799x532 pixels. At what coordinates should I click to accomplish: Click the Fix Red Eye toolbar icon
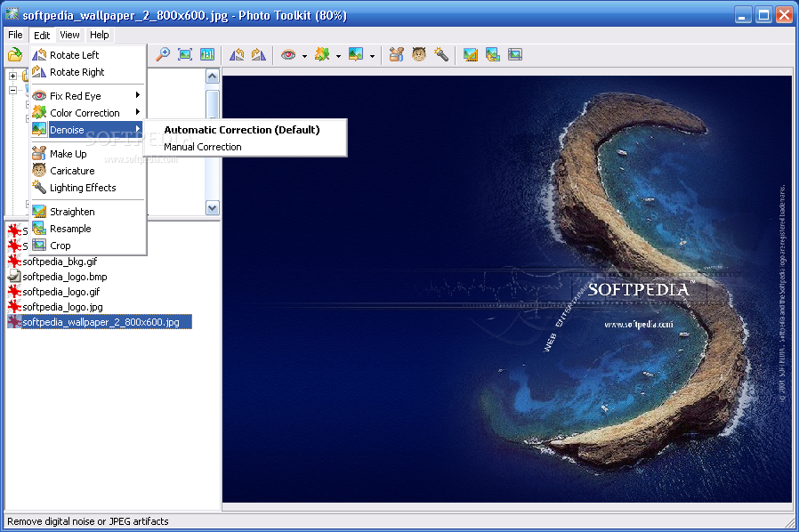[x=288, y=54]
